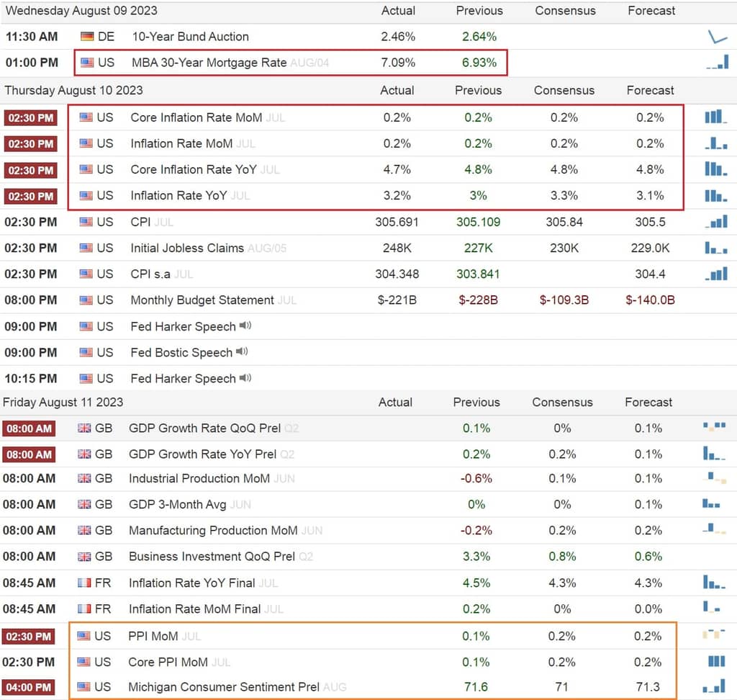The width and height of the screenshot is (737, 700).
Task: Open the 10-Year Bund Auction line chart icon
Action: 718,37
